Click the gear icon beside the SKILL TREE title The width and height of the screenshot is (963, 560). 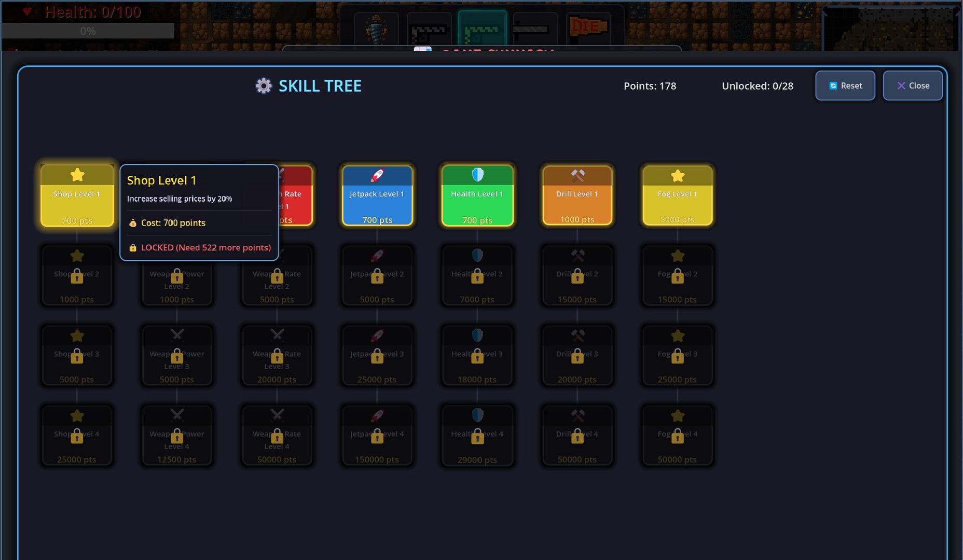(x=263, y=86)
